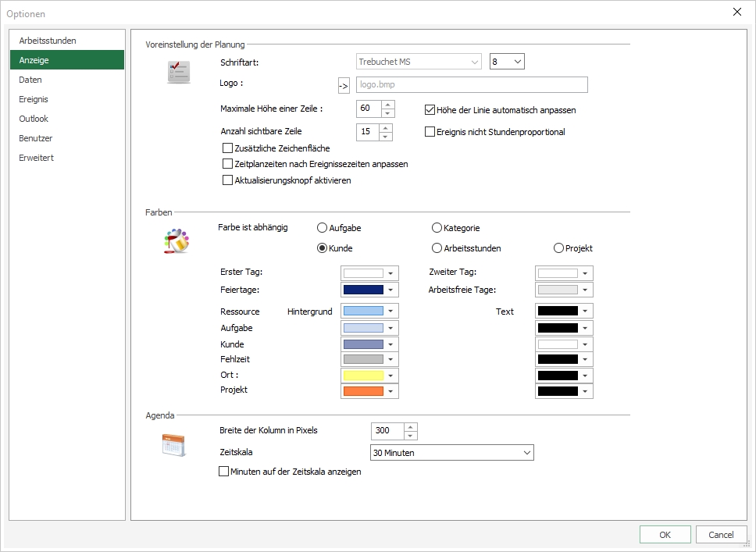Close the Optionen dialog window
This screenshot has height=552, width=756.
pos(736,12)
